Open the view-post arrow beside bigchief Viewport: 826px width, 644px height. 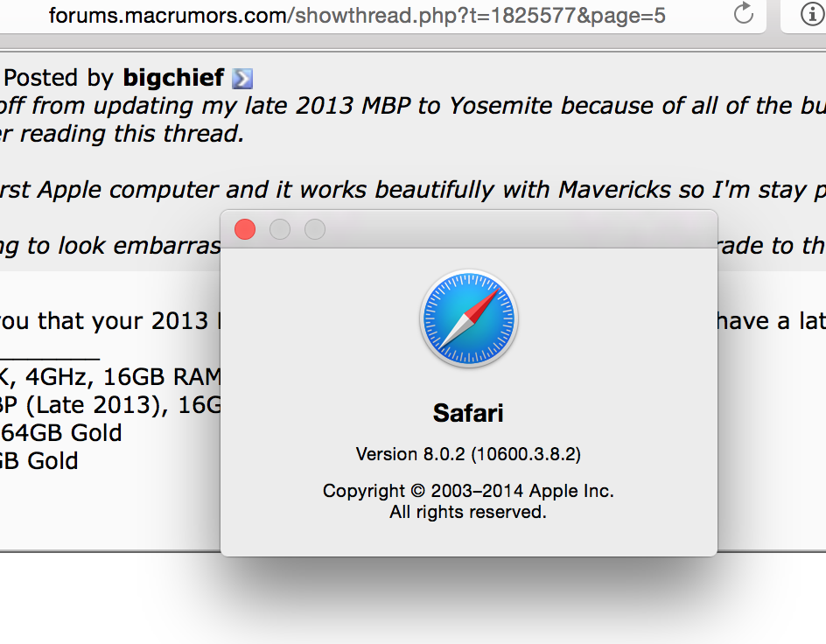(242, 79)
